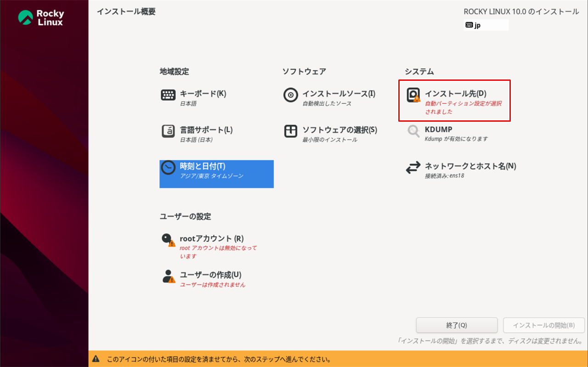Click the red 自動パーティション設定 warning text

tap(463, 107)
